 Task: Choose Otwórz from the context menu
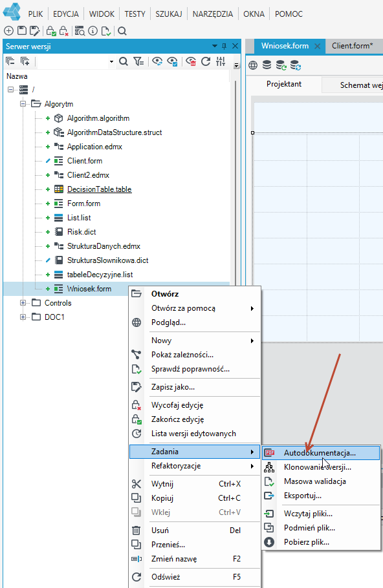[195, 293]
